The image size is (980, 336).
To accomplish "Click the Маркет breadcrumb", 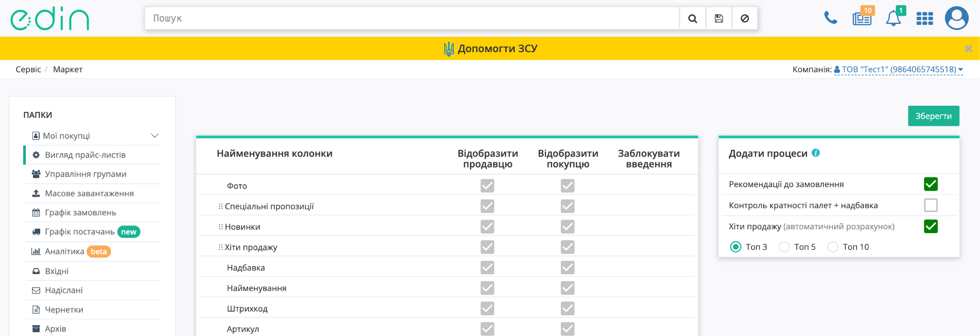I will point(68,69).
